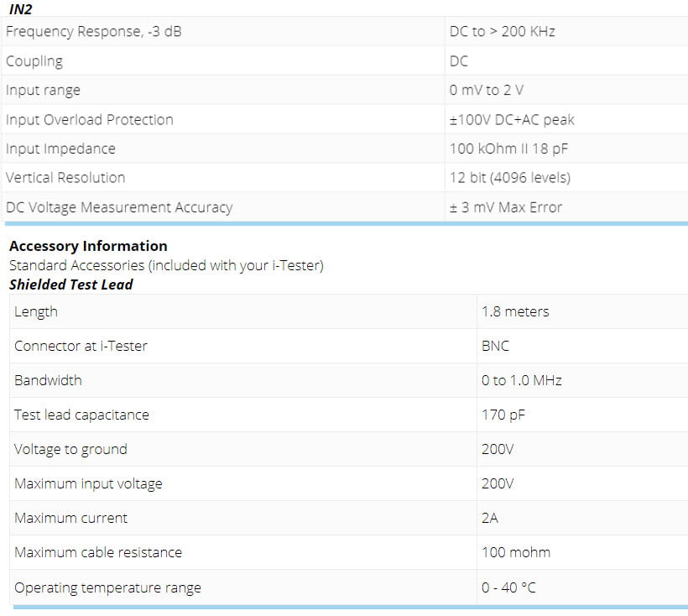Click the Input range value 0 mV to 2 V

pos(486,90)
